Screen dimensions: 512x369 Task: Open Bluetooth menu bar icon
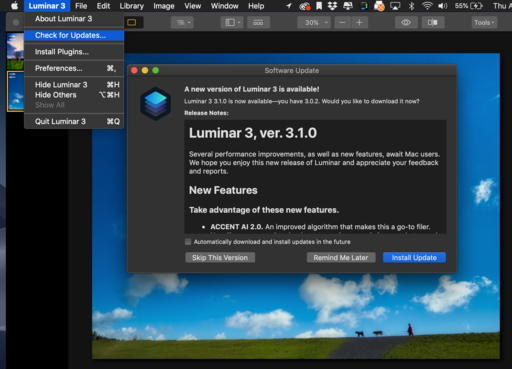pyautogui.click(x=412, y=6)
